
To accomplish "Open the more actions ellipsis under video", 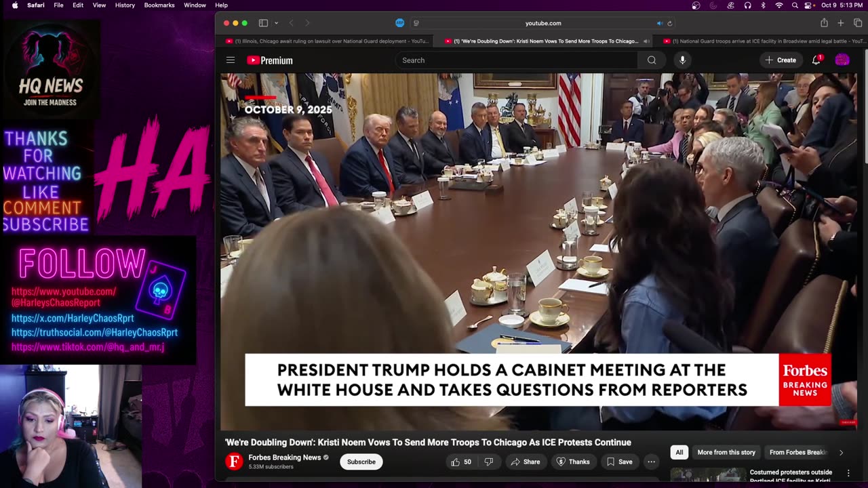I will 651,462.
